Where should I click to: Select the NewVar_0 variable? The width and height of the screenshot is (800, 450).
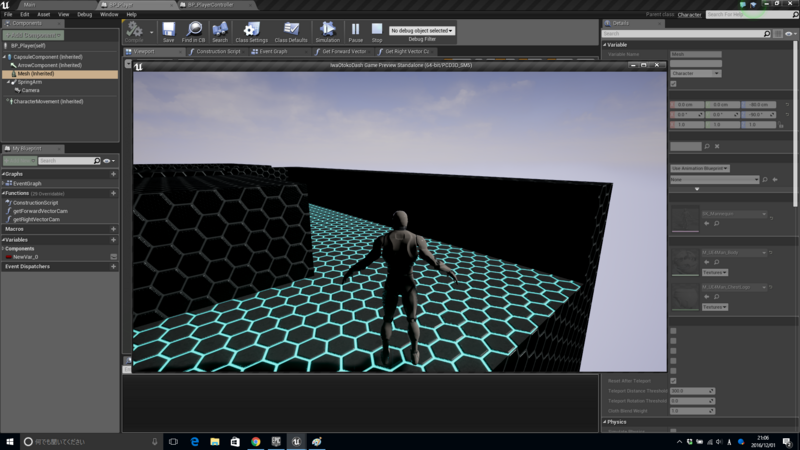coord(26,257)
